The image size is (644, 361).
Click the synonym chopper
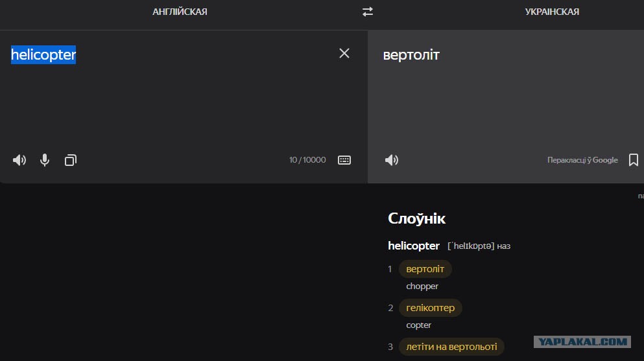tap(422, 286)
